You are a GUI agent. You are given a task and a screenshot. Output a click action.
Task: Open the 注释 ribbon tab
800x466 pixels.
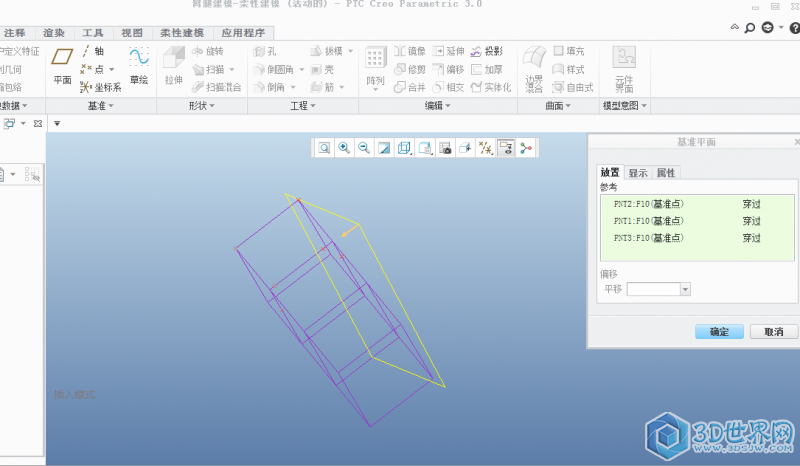coord(14,33)
